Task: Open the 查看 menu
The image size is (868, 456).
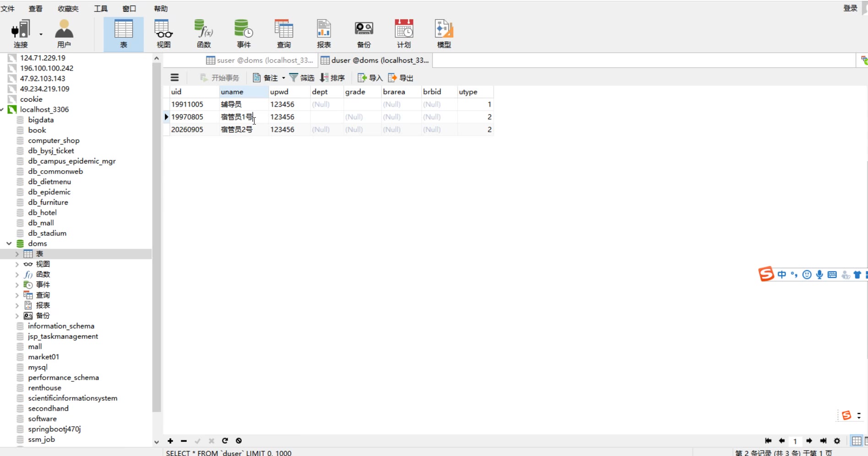Action: (35, 9)
